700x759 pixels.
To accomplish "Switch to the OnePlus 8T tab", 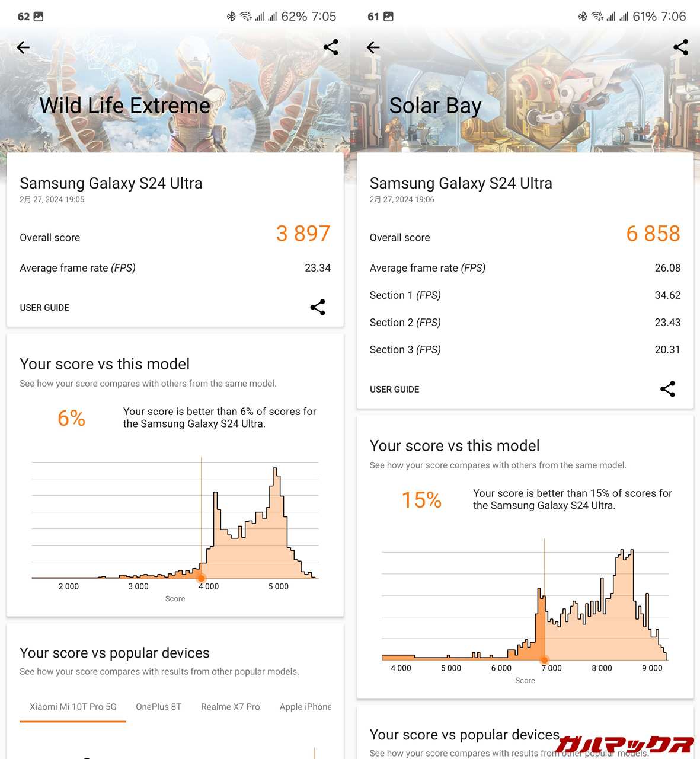I will 158,707.
